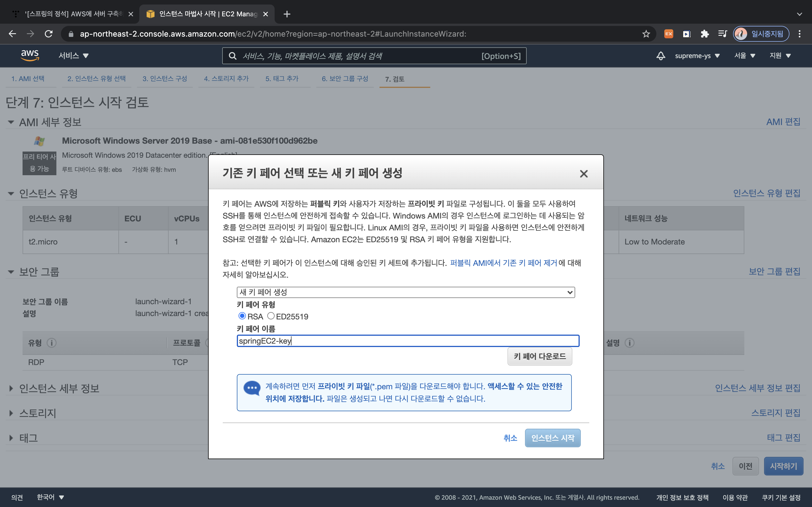This screenshot has width=812, height=507.
Task: Bookmark page with the star icon
Action: [646, 34]
